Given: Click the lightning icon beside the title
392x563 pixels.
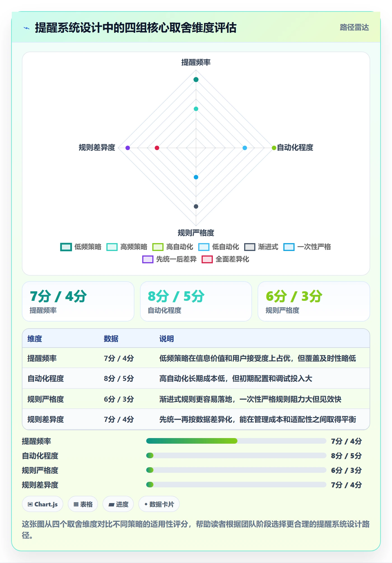Looking at the screenshot, I should coord(27,28).
